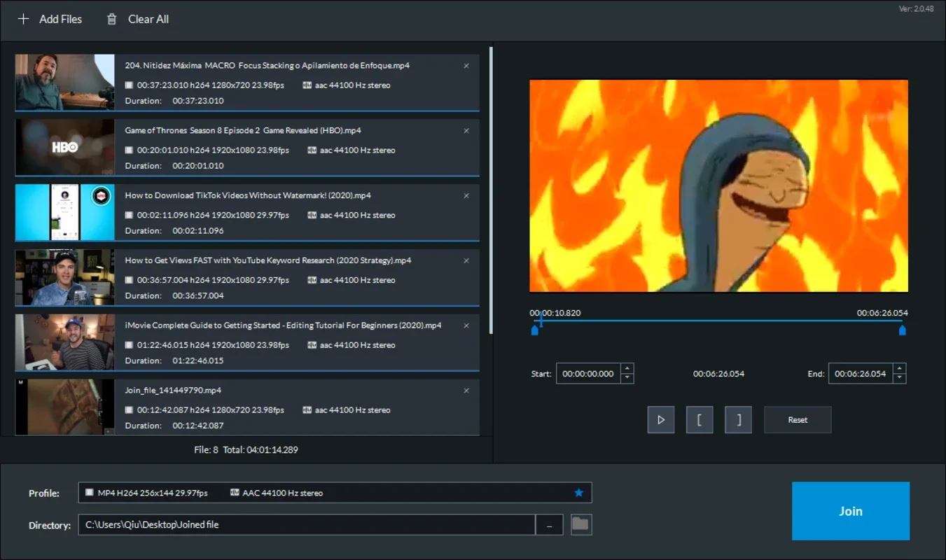Click the Duration 00:37:23.010 text
This screenshot has width=946, height=560.
coord(174,101)
